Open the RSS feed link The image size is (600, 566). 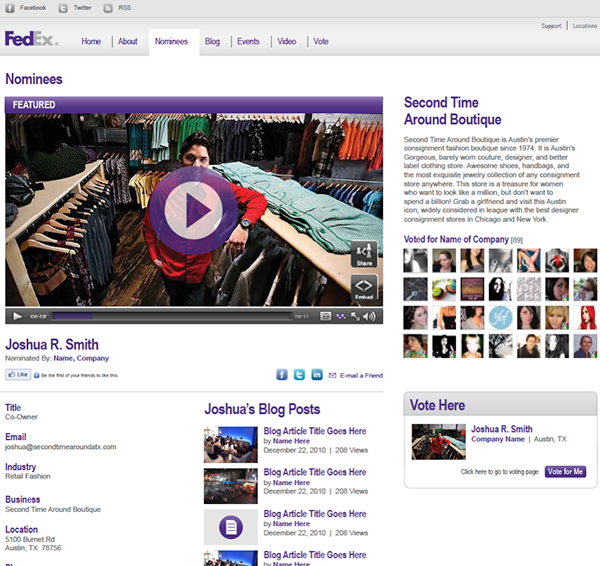[117, 8]
